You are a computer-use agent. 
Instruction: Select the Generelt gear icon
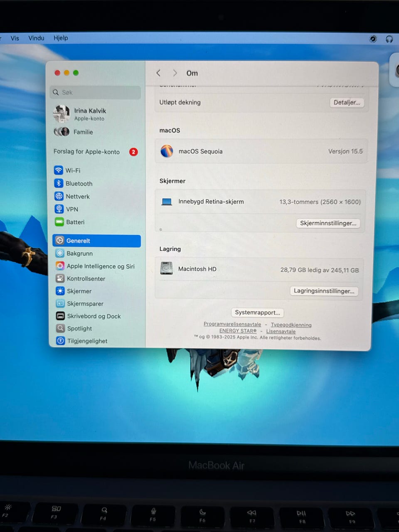click(60, 241)
